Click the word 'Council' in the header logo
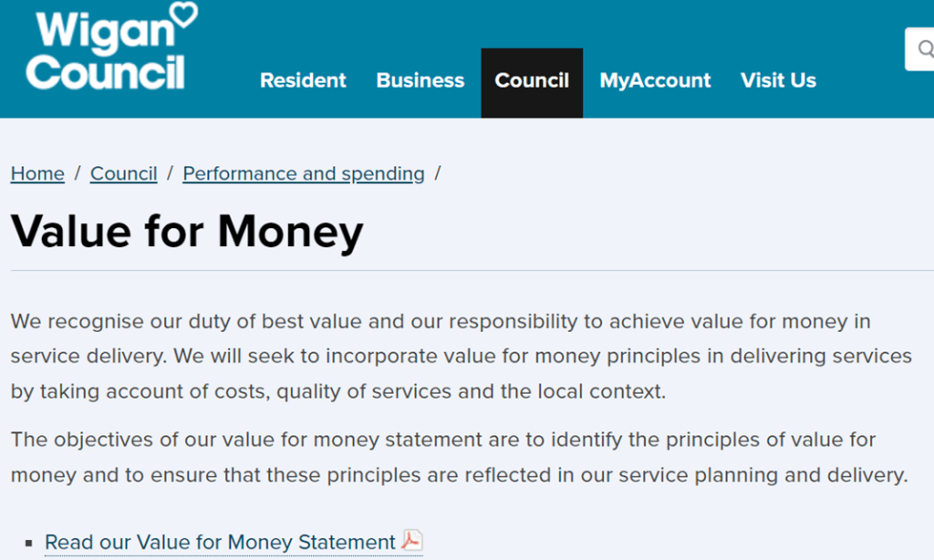 point(105,71)
